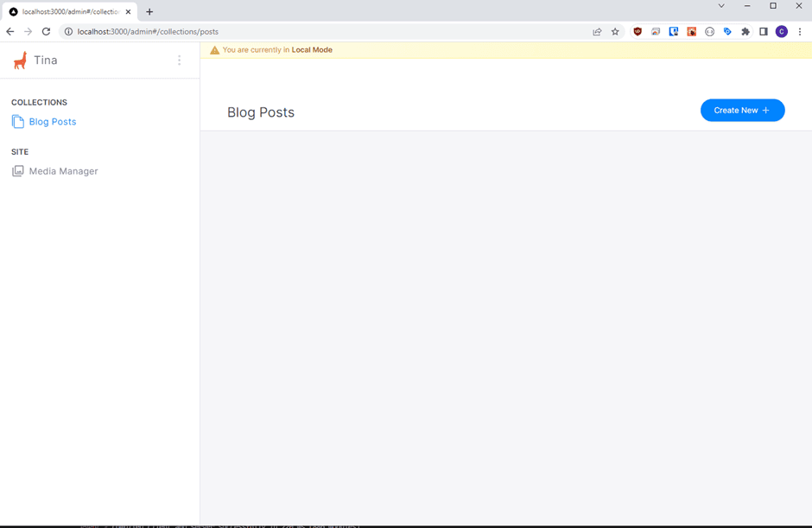Toggle the browser side panel
812x528 pixels.
point(764,32)
